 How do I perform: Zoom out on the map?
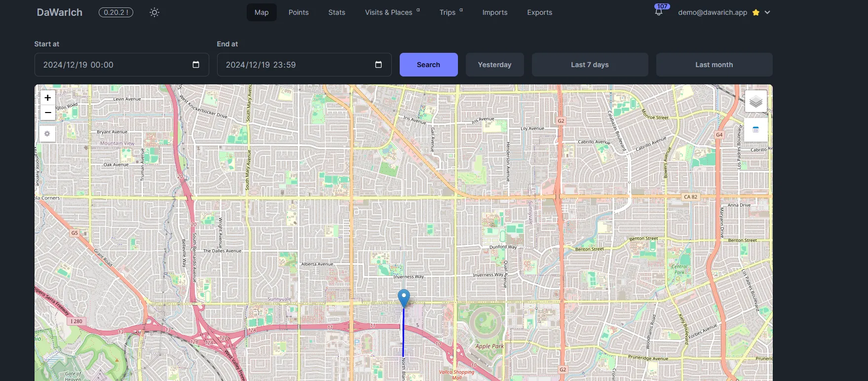(47, 113)
